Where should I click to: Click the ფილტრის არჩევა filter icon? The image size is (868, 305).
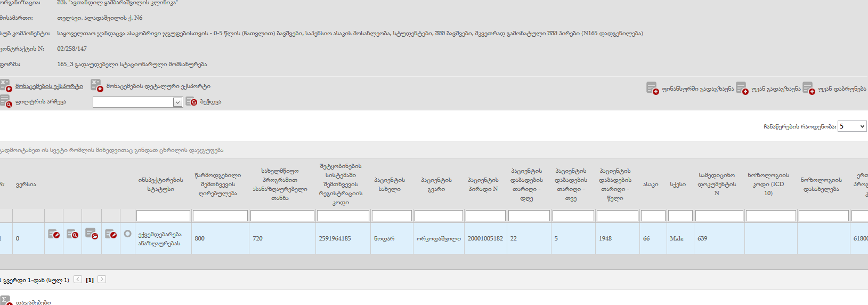click(6, 101)
